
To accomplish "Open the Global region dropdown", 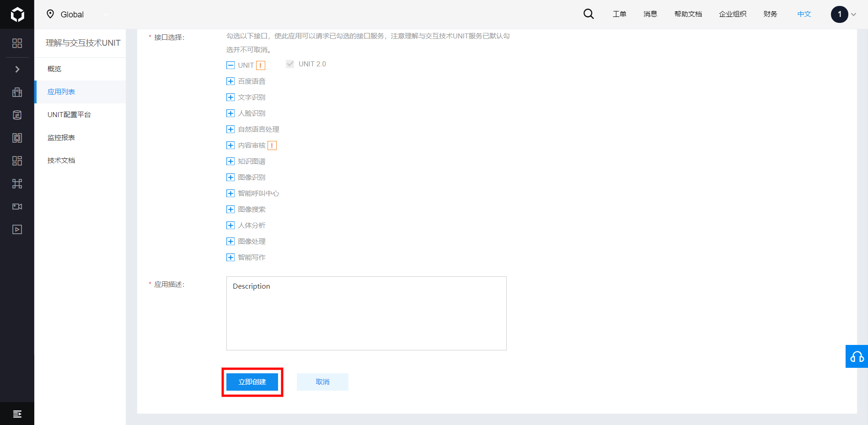I will click(78, 15).
